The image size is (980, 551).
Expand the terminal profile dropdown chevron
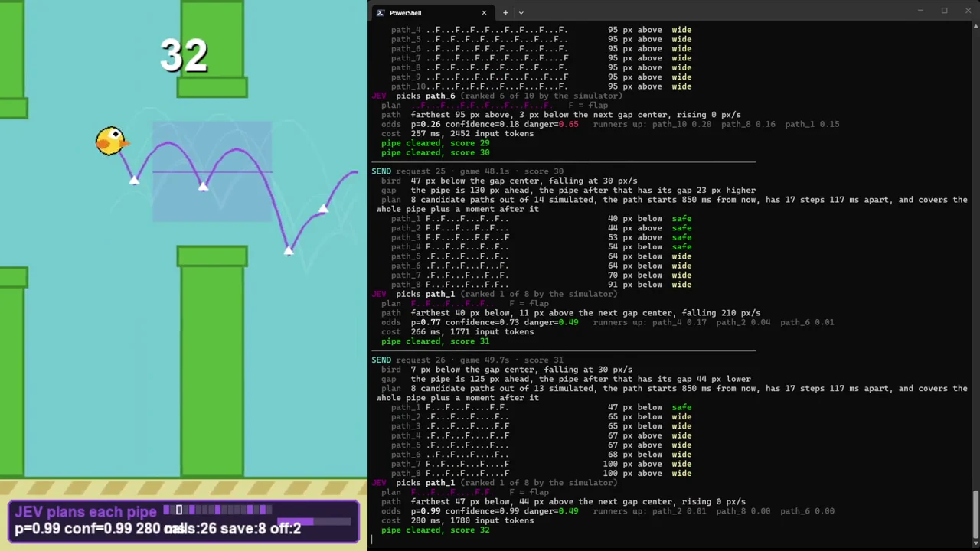(521, 13)
